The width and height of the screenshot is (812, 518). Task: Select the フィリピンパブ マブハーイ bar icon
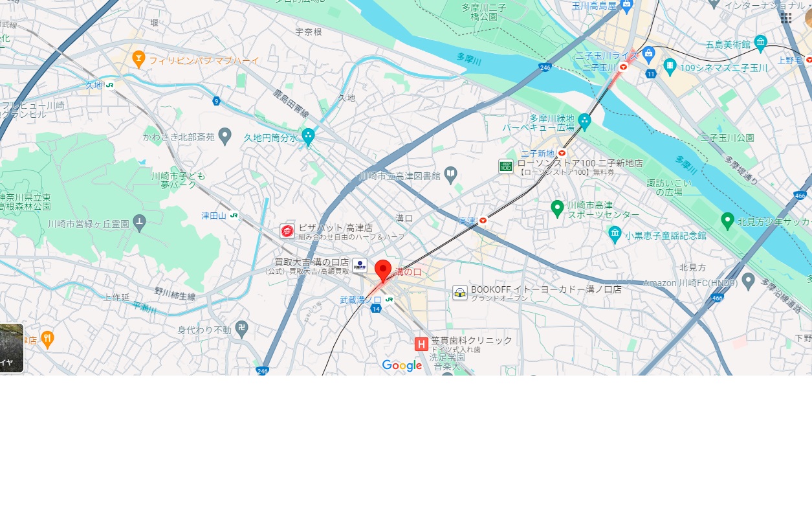click(138, 60)
